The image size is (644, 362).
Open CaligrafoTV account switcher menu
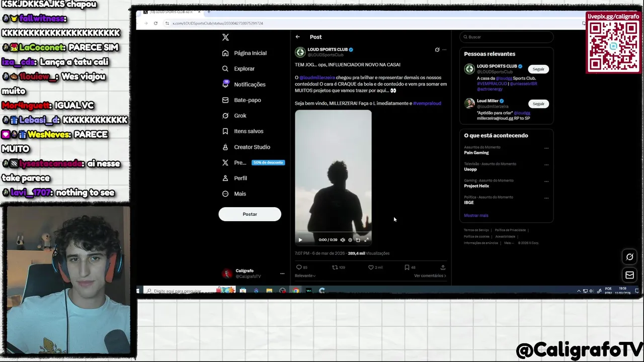pyautogui.click(x=253, y=274)
